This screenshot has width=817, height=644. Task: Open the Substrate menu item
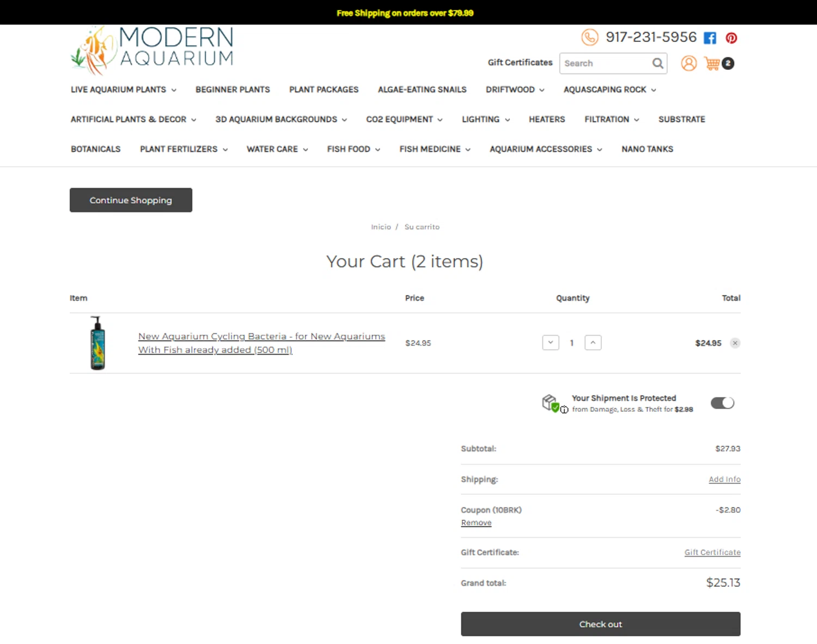[682, 119]
